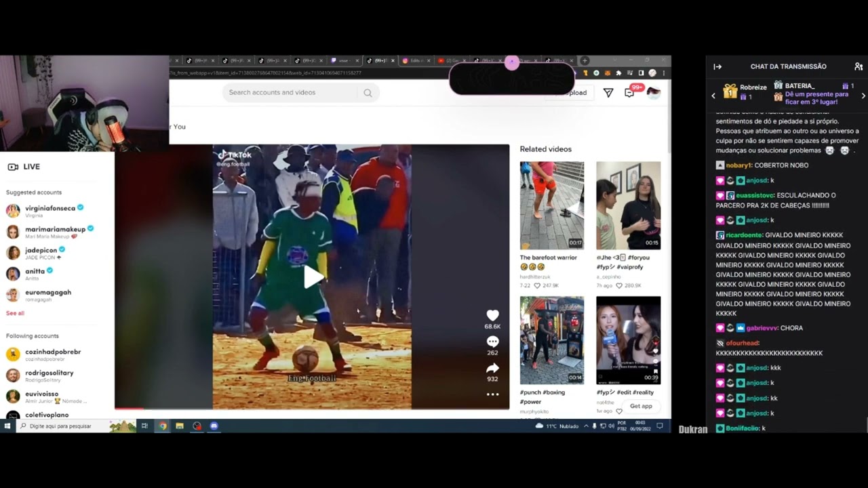The width and height of the screenshot is (868, 488).
Task: Open the chat community users icon
Action: (x=859, y=66)
